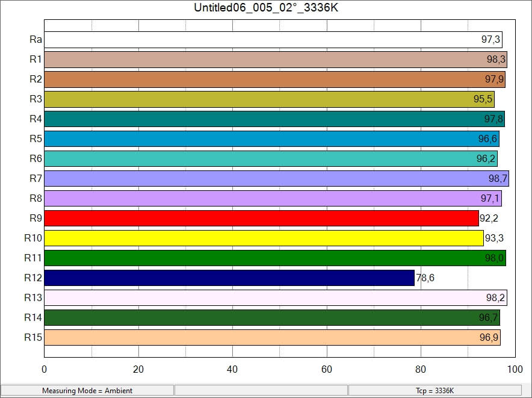532x398 pixels.
Task: Select the bright yellow R10 bar
Action: tap(259, 238)
